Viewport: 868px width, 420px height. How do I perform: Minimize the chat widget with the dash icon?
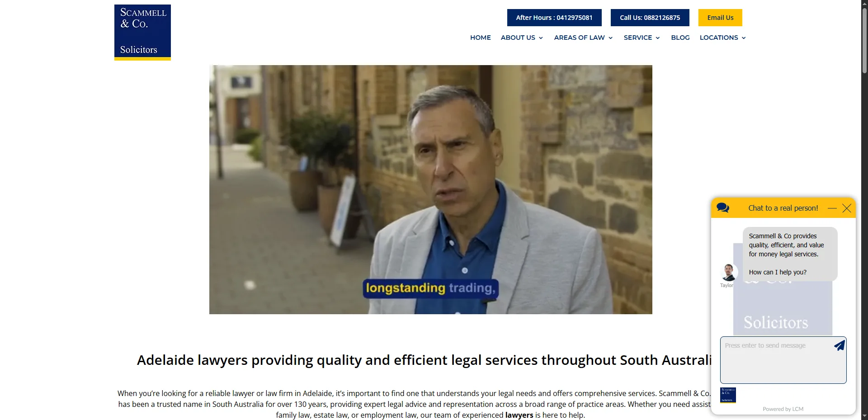[832, 208]
